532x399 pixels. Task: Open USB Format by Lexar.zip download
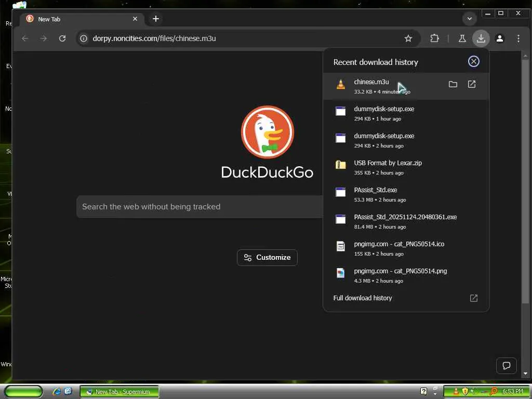pyautogui.click(x=406, y=167)
